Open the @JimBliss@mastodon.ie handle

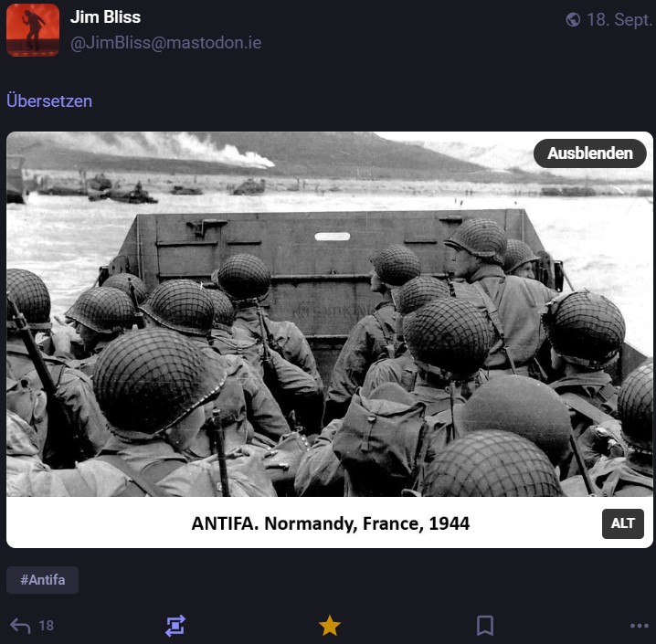(166, 43)
